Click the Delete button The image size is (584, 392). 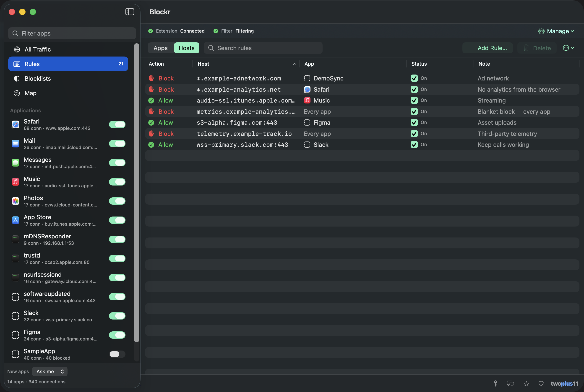point(537,48)
